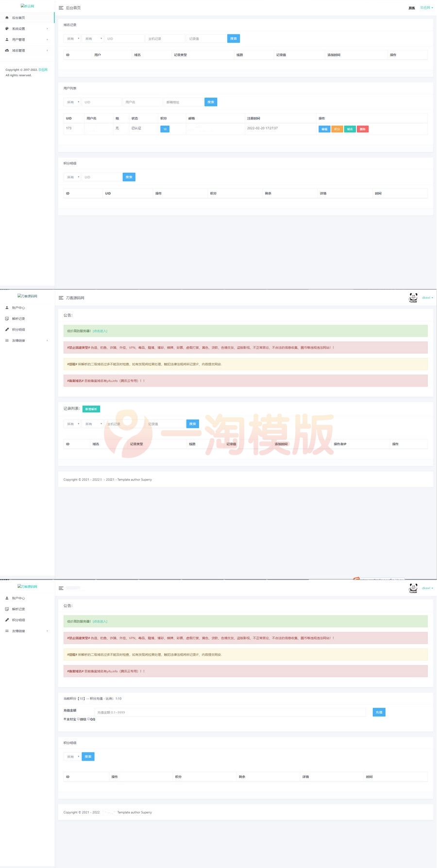Click the palette icon for 系统设置
This screenshot has width=437, height=868.
coord(7,29)
